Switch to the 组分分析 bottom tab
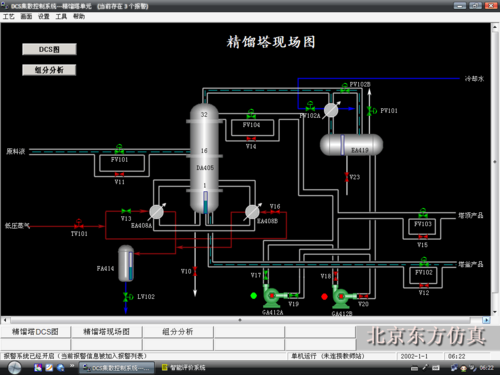Screen dimensions: 500x375 click(178, 332)
